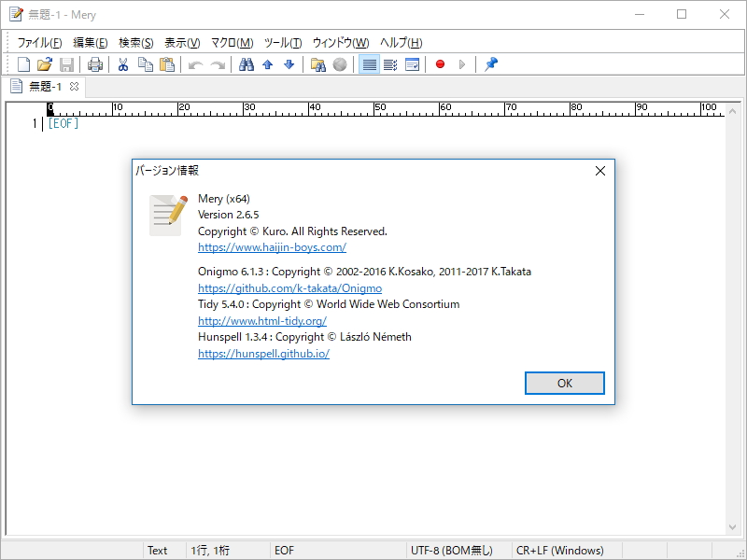Minimize the Mery window
747x560 pixels.
pos(640,14)
